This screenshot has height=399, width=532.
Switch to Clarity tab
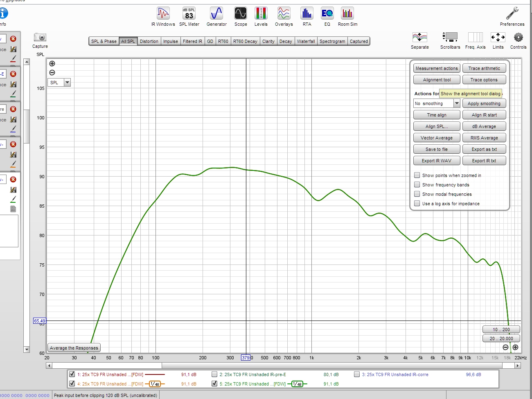[268, 41]
